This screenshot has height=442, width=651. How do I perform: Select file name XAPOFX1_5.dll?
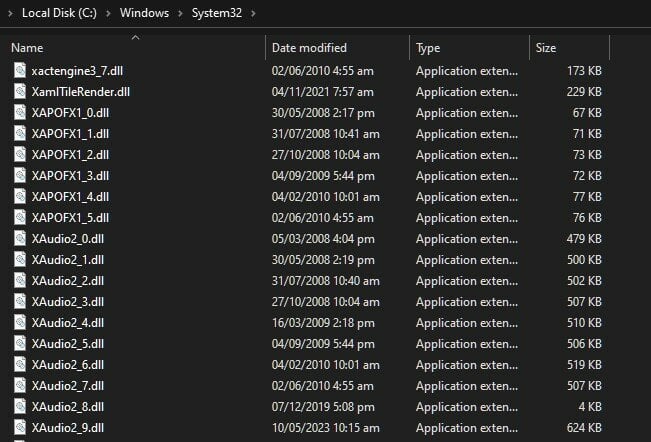(x=70, y=217)
